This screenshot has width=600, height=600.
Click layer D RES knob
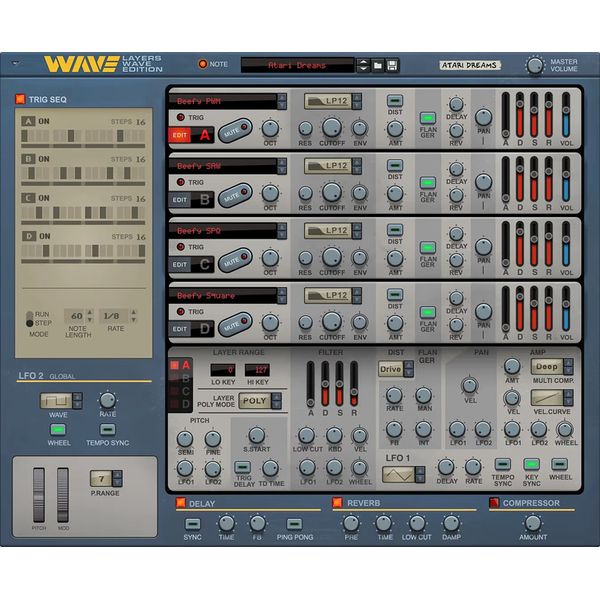305,323
